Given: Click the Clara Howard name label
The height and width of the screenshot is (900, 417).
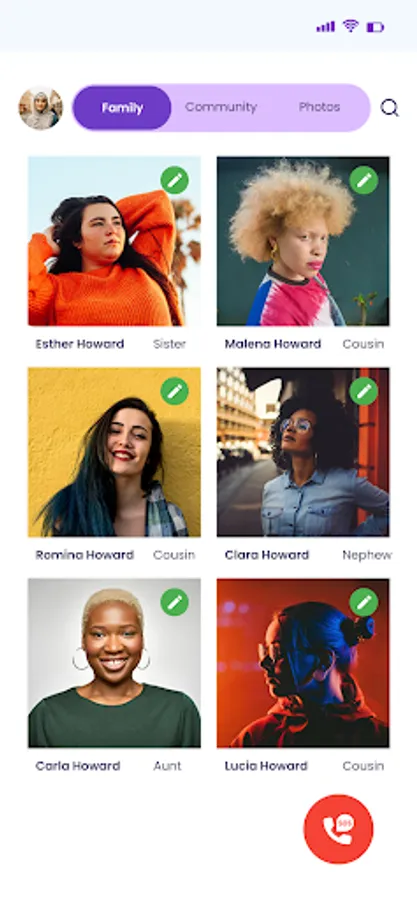Looking at the screenshot, I should pos(267,555).
